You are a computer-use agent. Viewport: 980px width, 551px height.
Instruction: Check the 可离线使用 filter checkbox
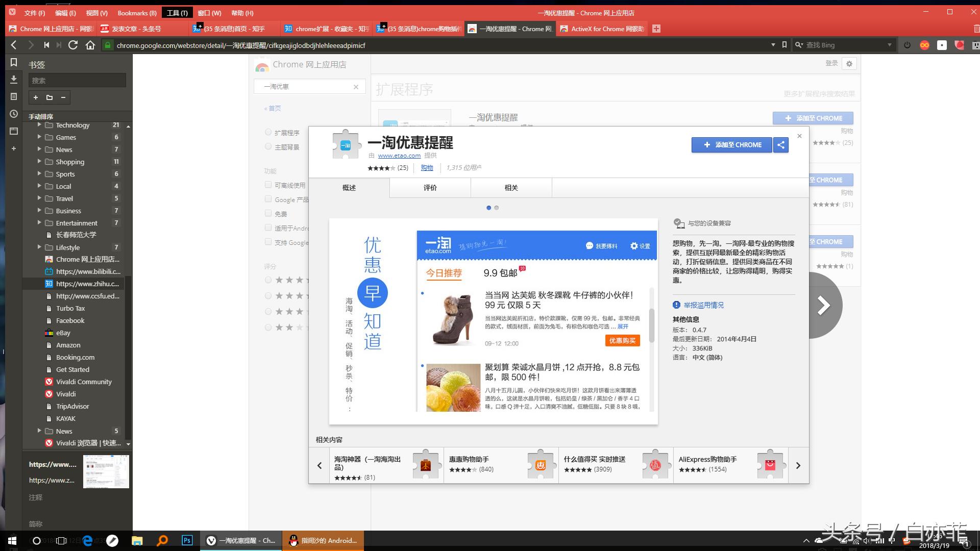(268, 185)
